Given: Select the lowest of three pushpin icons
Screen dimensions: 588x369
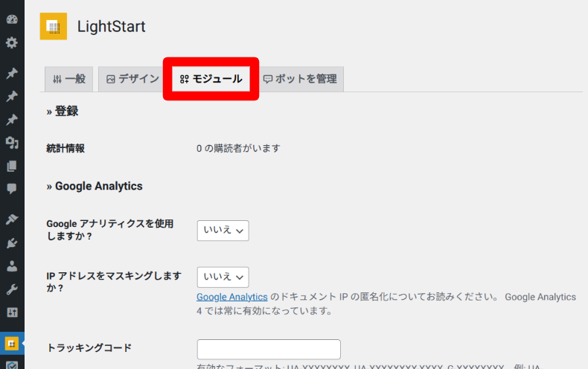Looking at the screenshot, I should tap(12, 120).
